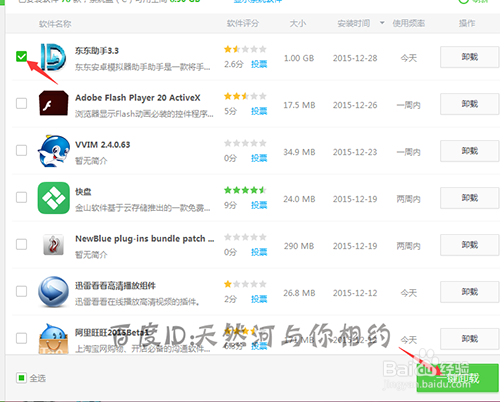Screen dimensions: 500x402
Task: Uninstall 阿里旺旺 via 卸载 button
Action: click(x=470, y=339)
